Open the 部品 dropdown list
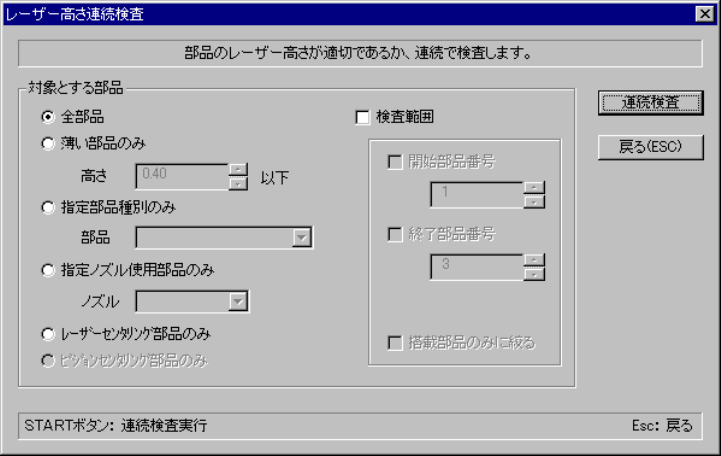 302,238
